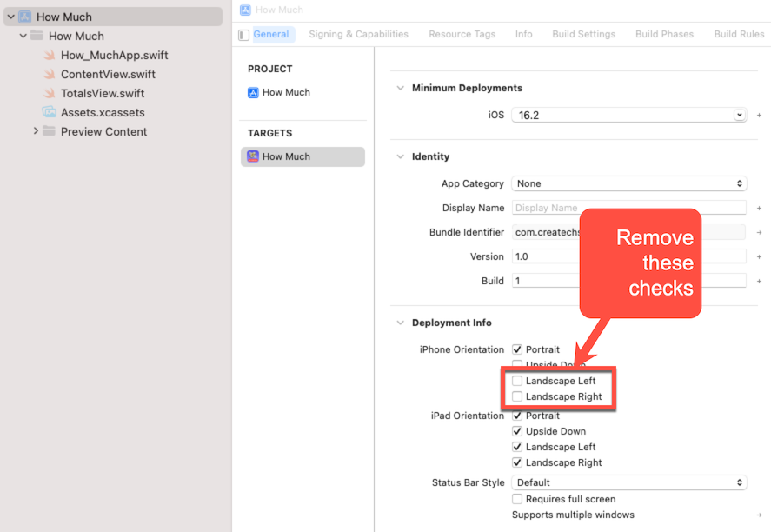Switch to the Info tab
Viewport: 771px width, 532px height.
click(x=523, y=35)
